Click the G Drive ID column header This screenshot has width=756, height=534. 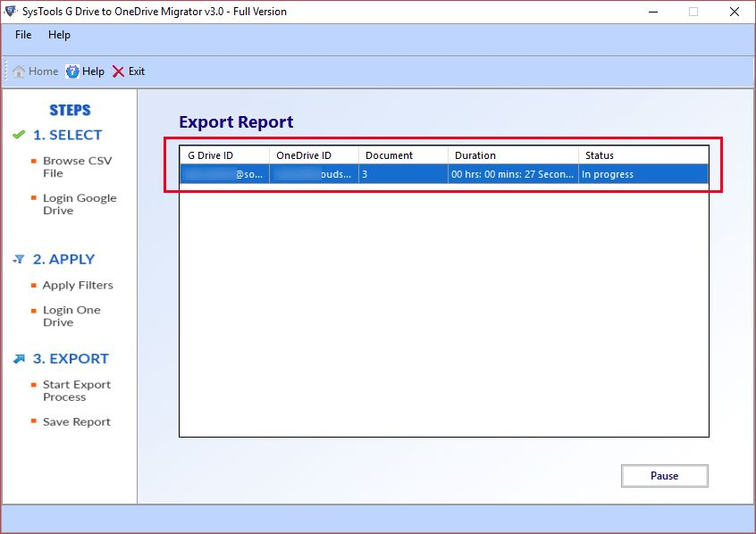[x=224, y=155]
